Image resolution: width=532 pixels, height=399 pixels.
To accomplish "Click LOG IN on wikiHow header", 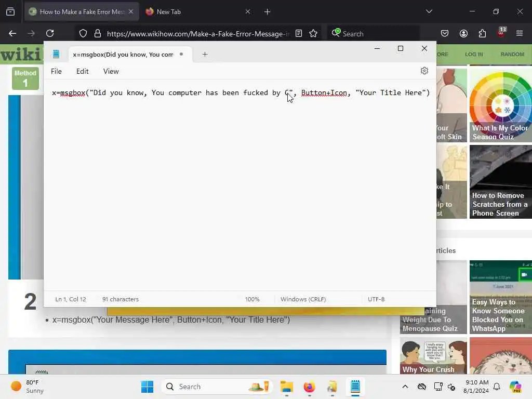I will click(x=474, y=54).
